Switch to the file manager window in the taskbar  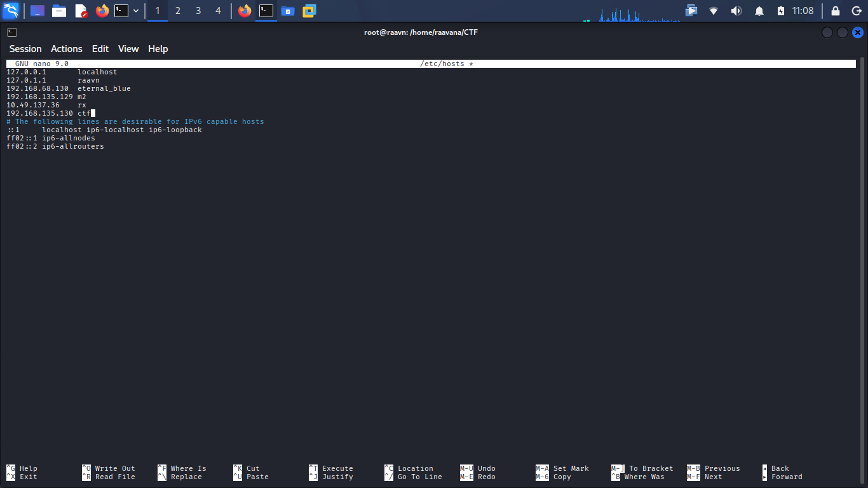coord(288,11)
